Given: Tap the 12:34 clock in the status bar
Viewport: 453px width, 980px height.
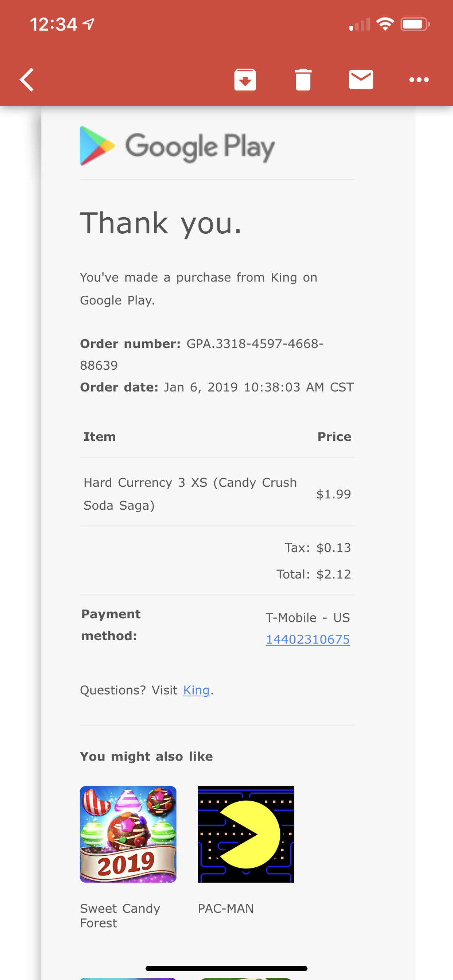Looking at the screenshot, I should pyautogui.click(x=54, y=24).
